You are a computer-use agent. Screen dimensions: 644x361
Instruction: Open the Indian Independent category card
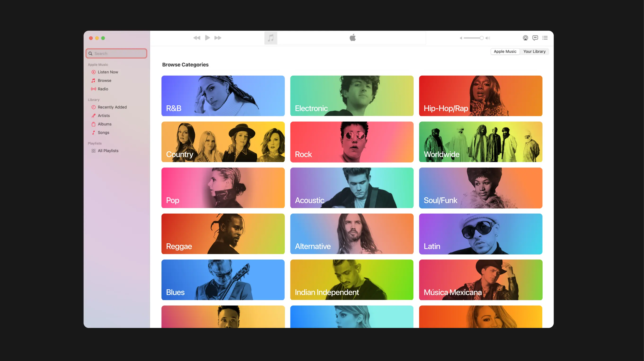tap(352, 280)
